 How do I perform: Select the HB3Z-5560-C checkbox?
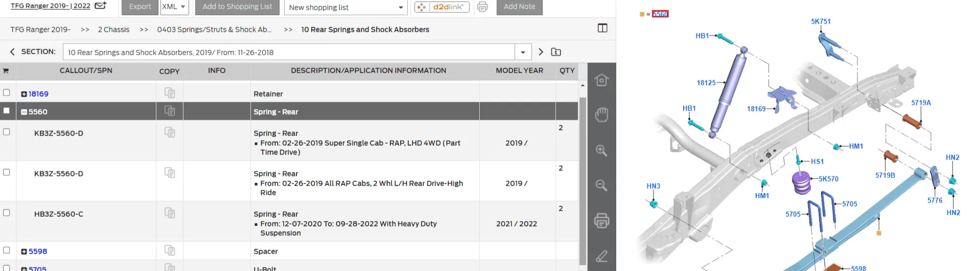7,213
